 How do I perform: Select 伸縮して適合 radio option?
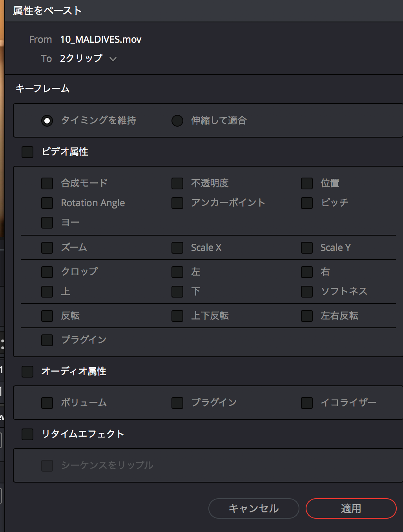click(177, 121)
